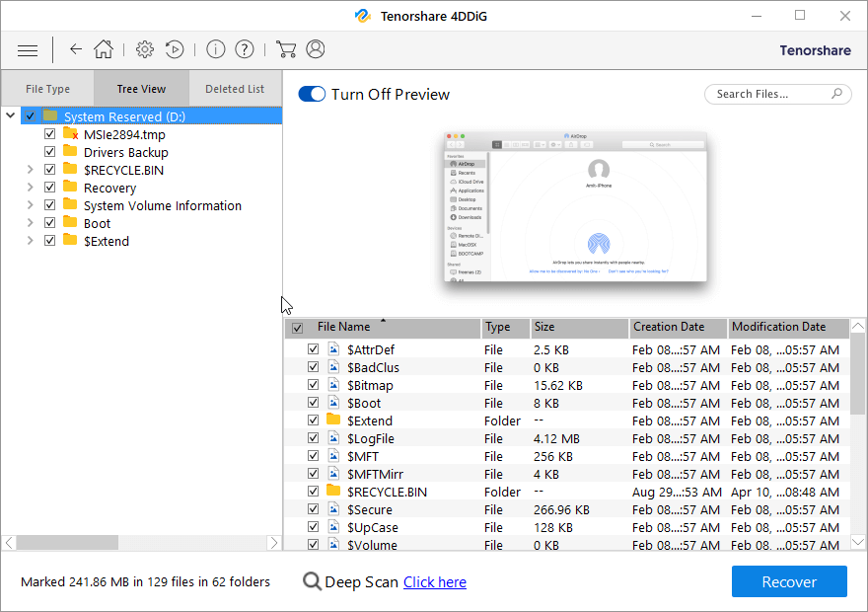This screenshot has width=868, height=612.
Task: Click the file list scroll up arrow
Action: (x=857, y=326)
